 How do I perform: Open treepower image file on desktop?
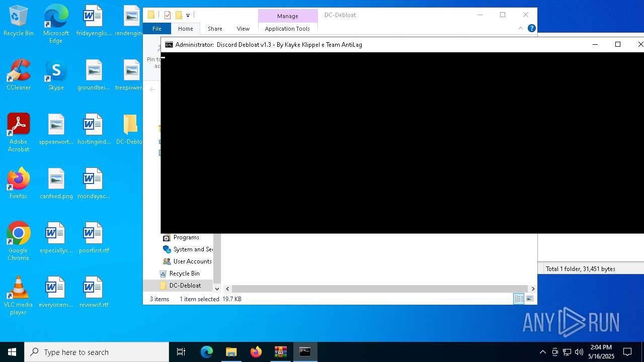click(130, 75)
